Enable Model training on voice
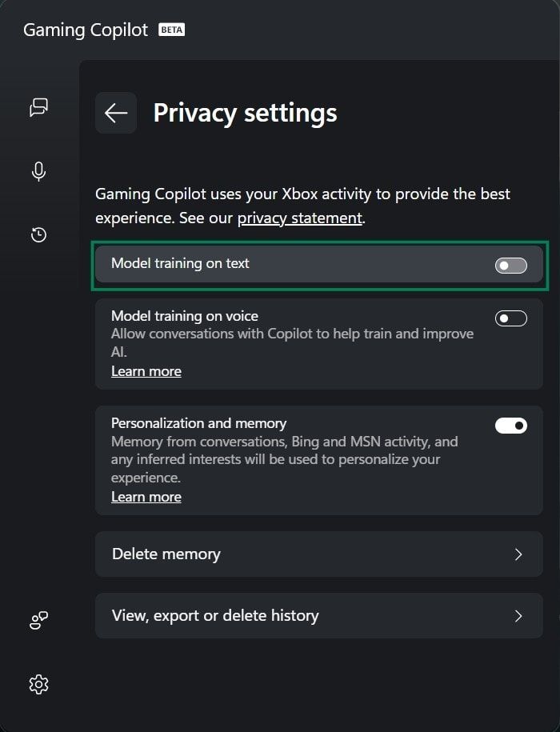560x732 pixels. point(510,318)
